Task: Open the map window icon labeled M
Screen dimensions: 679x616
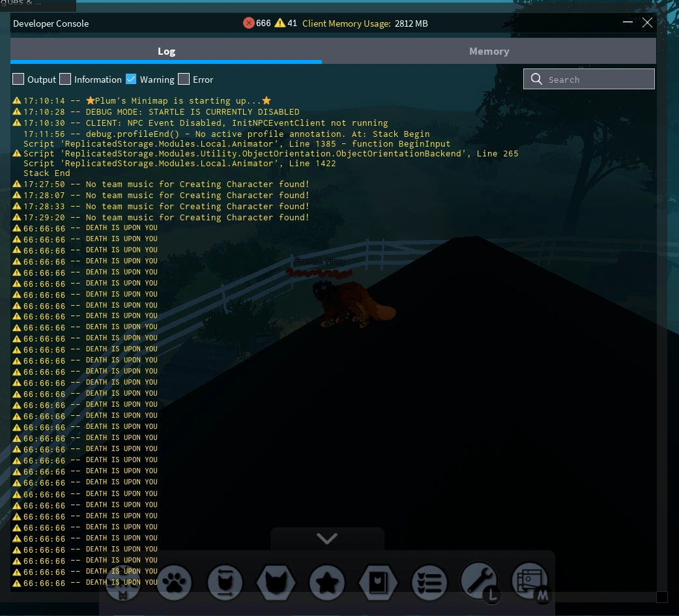Action: pos(530,581)
